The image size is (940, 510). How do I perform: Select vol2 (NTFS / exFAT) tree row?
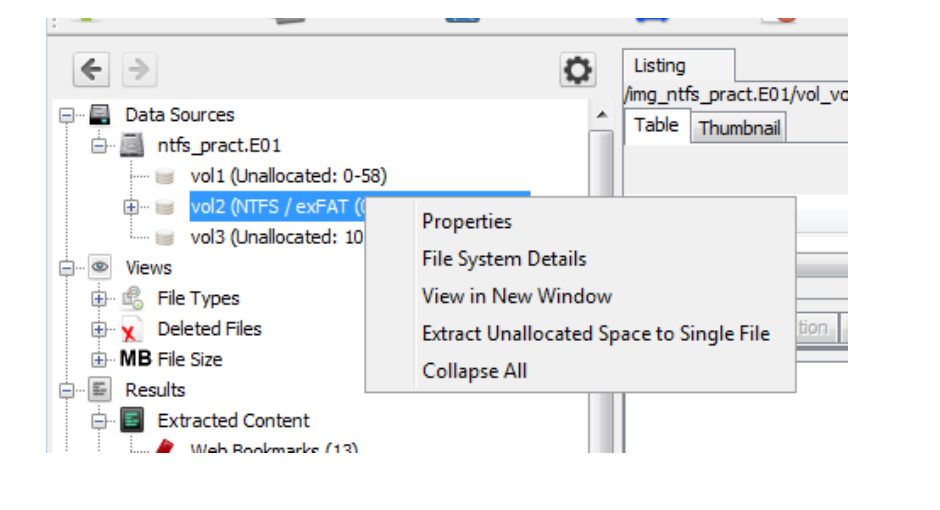click(x=277, y=207)
